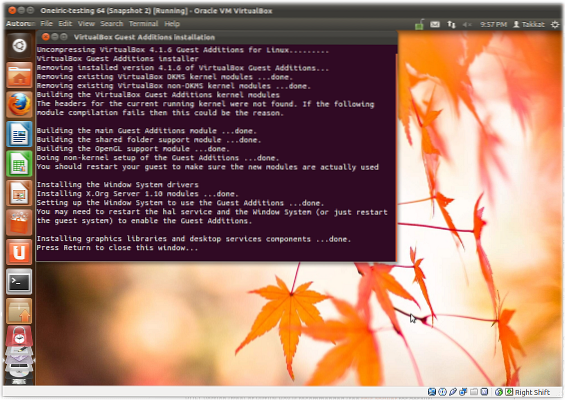Open the View menu
The image size is (565, 400).
86,24
